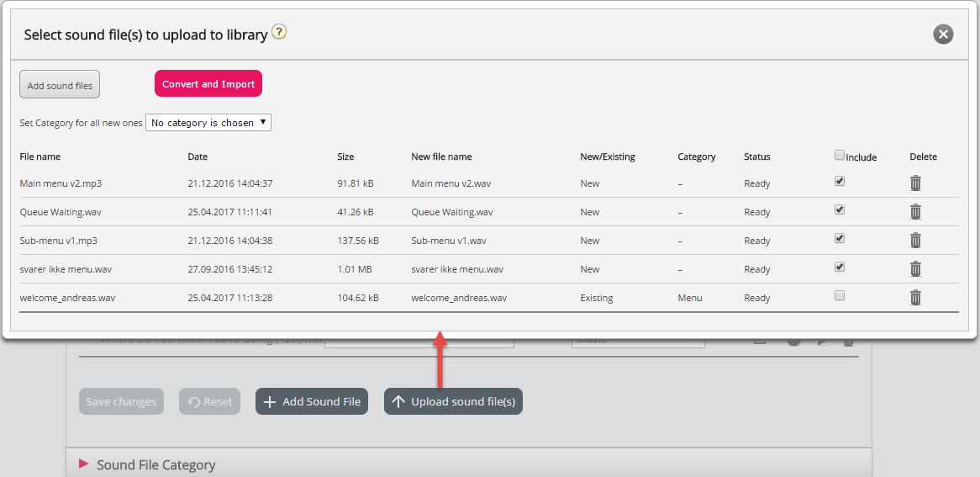This screenshot has width=980, height=477.
Task: Delete welcome_andreas.wav from the list
Action: pos(915,298)
